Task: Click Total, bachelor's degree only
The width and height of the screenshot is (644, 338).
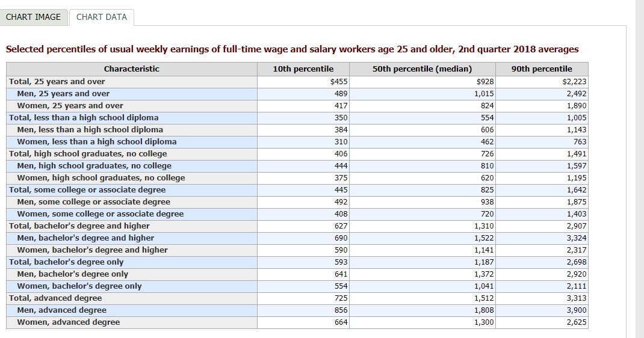Action: (x=66, y=262)
